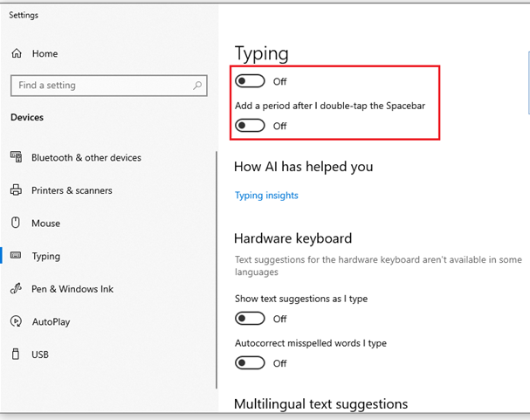Click the Mouse icon in sidebar

point(16,223)
